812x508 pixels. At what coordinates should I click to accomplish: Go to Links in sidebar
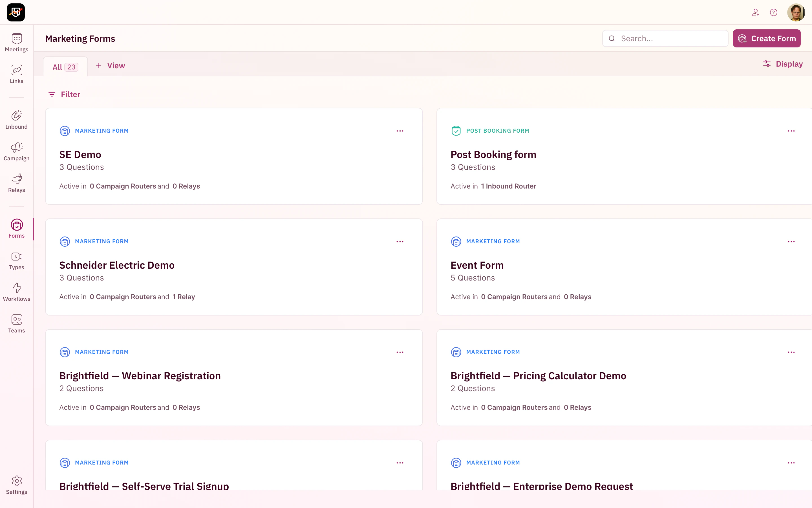[16, 74]
